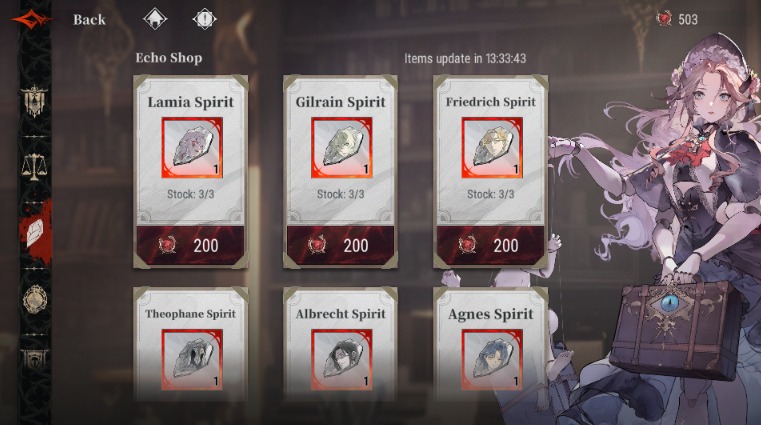Select the crystal shard Echo Shop tab
This screenshot has height=425, width=761.
point(35,233)
